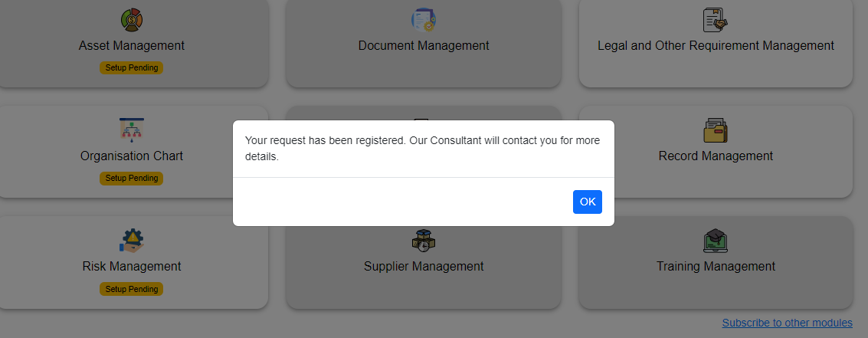The height and width of the screenshot is (338, 868).
Task: Click the Organisation Chart hierarchy icon
Action: pos(132,130)
